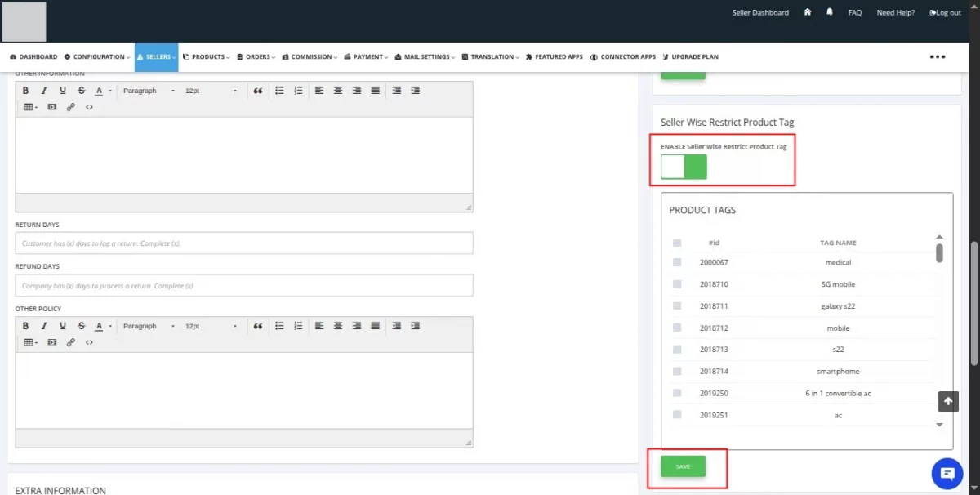Click the Refund Days input field
The height and width of the screenshot is (495, 980).
pyautogui.click(x=244, y=285)
